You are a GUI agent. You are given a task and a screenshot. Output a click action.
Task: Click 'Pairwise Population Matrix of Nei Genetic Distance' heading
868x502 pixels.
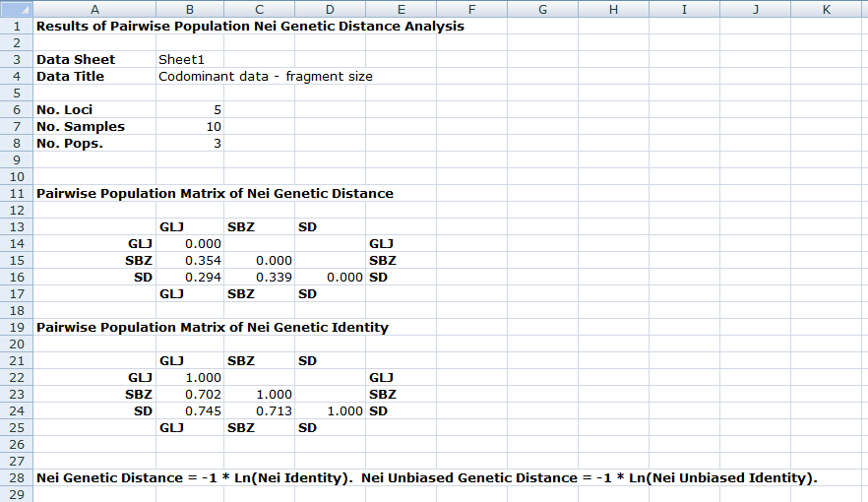tap(215, 193)
